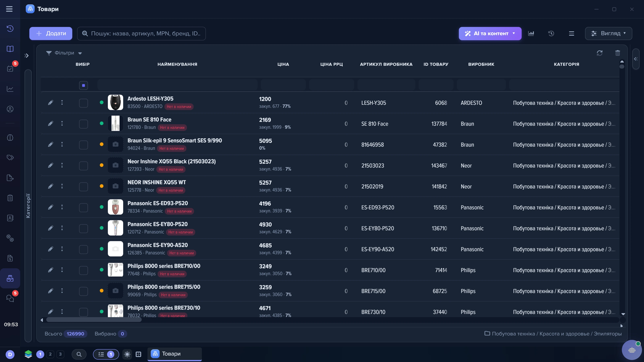Open the user profile circle sidebar icon

click(x=10, y=109)
